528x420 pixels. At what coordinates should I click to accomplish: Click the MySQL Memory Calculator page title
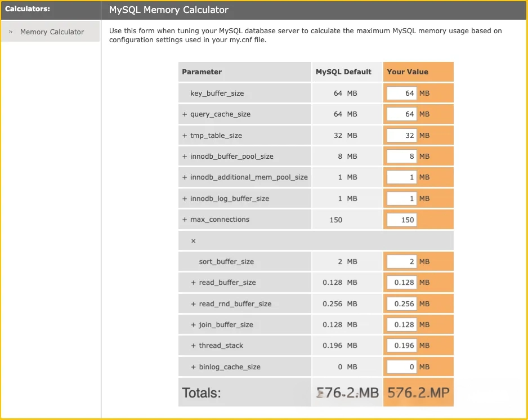pos(169,10)
